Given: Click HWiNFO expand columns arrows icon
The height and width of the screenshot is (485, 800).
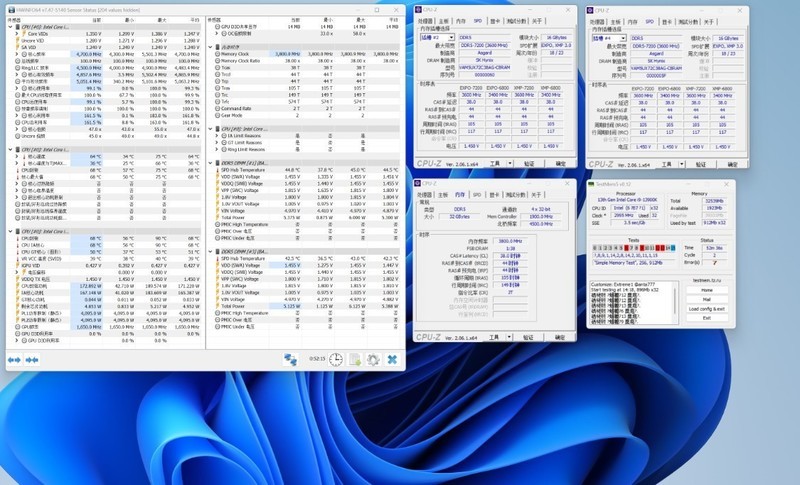Looking at the screenshot, I should pyautogui.click(x=15, y=359).
